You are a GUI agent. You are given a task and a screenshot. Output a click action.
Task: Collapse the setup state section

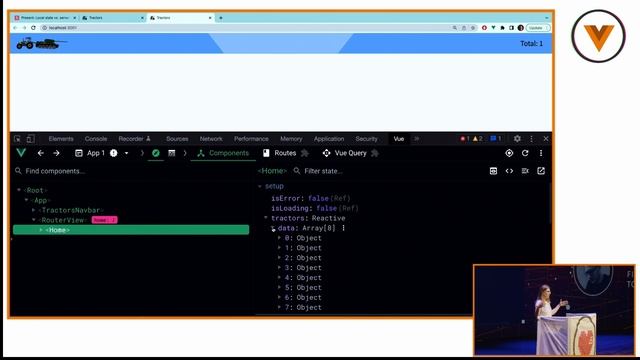click(x=260, y=186)
